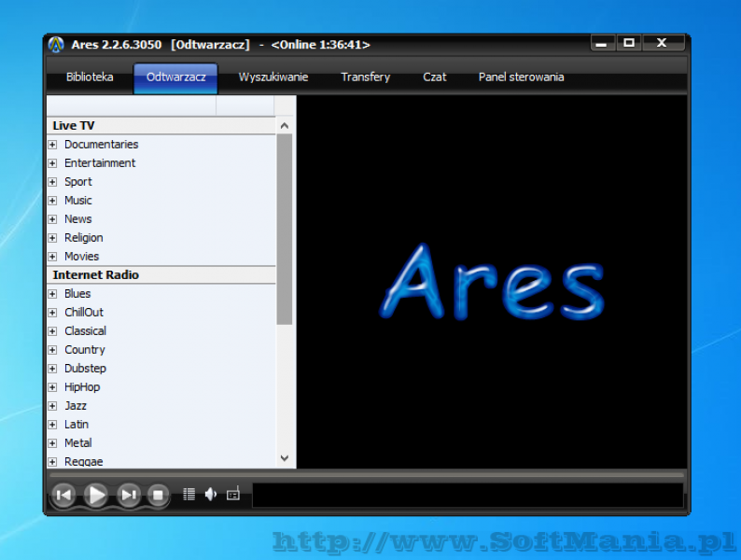Select the Latin label
The height and width of the screenshot is (560, 741).
(x=77, y=425)
